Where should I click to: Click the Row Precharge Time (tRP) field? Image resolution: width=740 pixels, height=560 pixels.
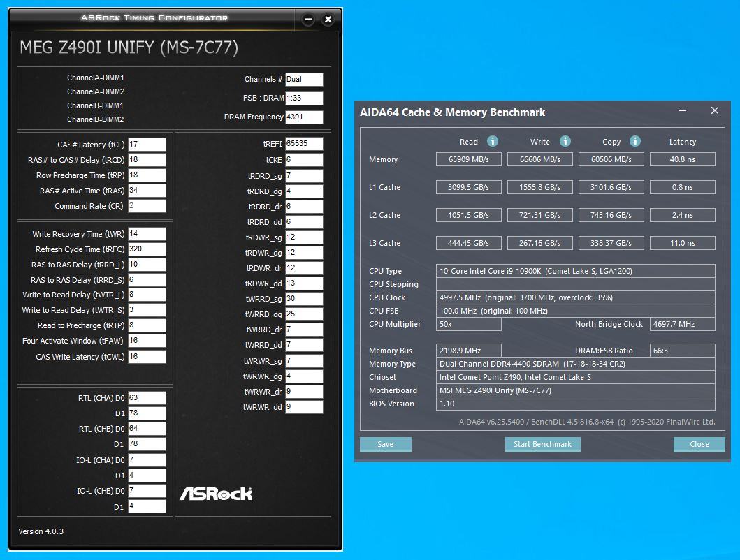pyautogui.click(x=147, y=175)
